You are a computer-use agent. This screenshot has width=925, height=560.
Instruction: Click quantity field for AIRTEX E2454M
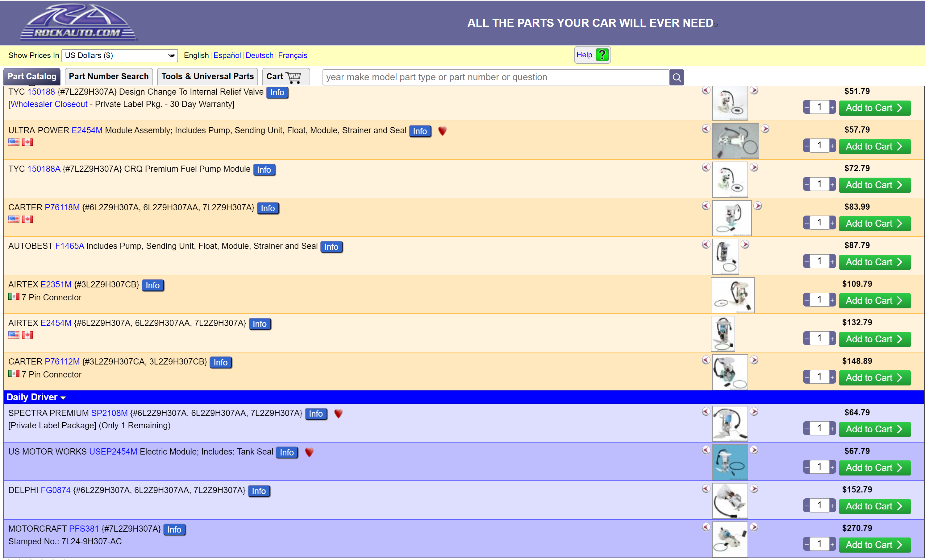tap(819, 338)
